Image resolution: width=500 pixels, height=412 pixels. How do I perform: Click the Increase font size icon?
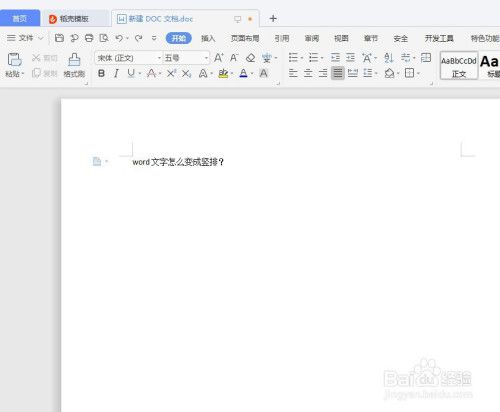coord(219,58)
